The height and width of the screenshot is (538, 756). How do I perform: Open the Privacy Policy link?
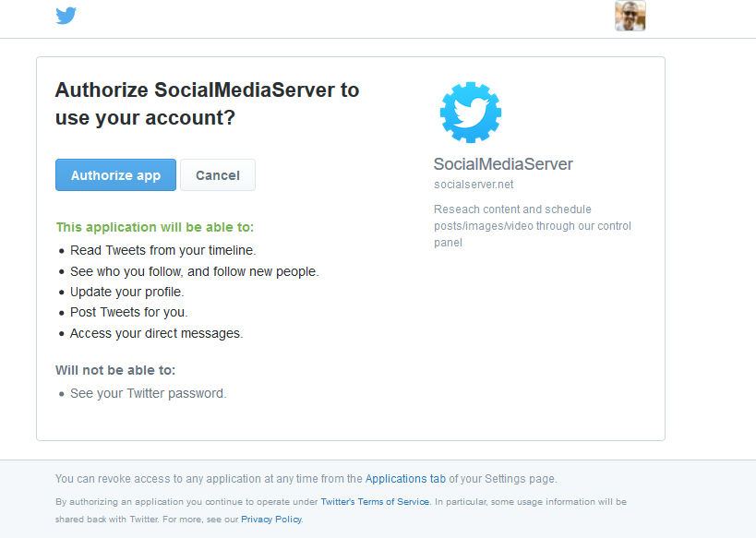tap(271, 520)
